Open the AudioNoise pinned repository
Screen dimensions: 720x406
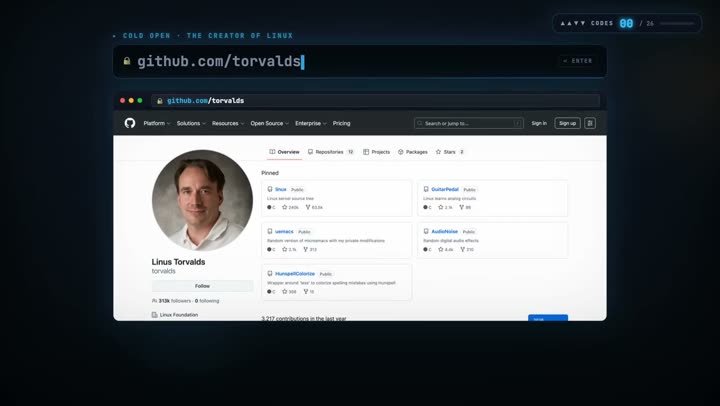pos(444,231)
